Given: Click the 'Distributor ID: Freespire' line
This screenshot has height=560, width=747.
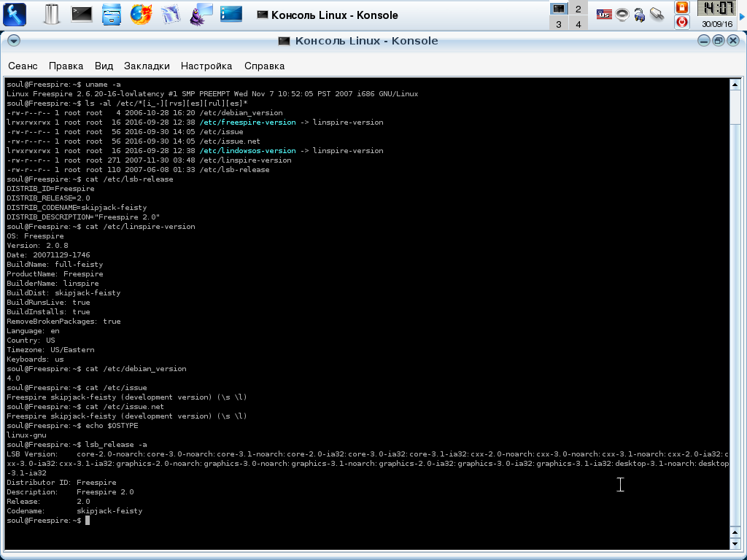Looking at the screenshot, I should (61, 483).
